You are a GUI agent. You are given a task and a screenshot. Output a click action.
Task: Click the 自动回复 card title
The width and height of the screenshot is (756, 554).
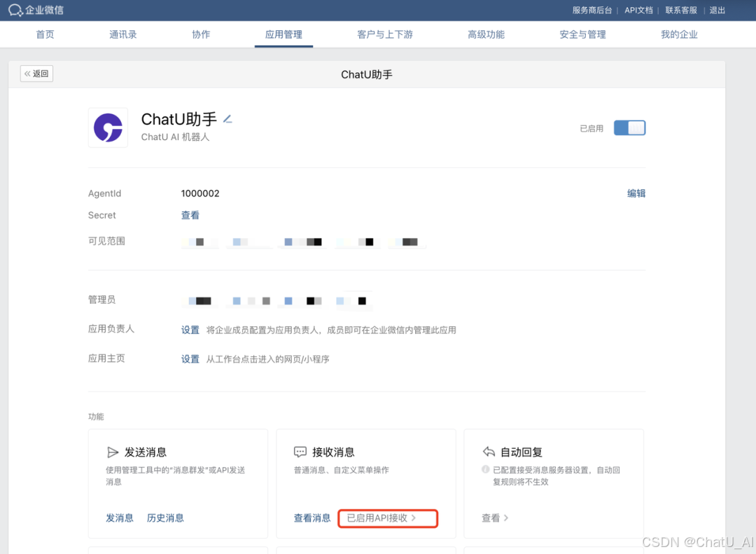(521, 452)
